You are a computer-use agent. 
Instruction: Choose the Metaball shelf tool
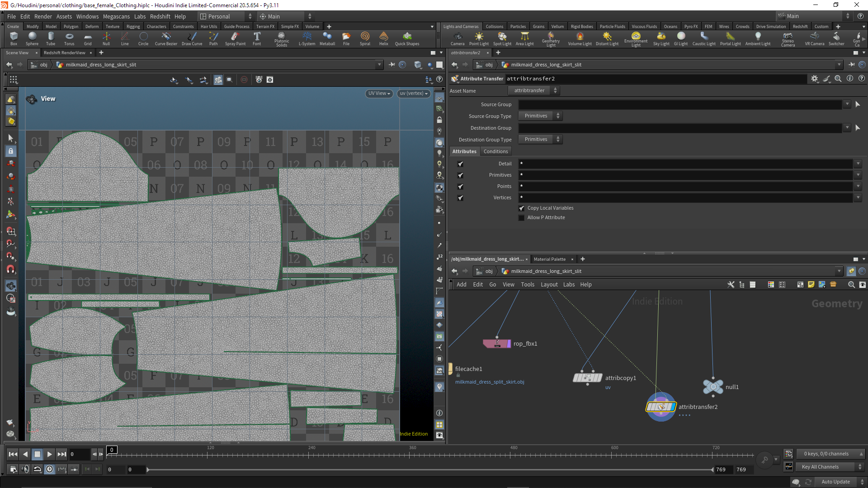[x=327, y=38]
